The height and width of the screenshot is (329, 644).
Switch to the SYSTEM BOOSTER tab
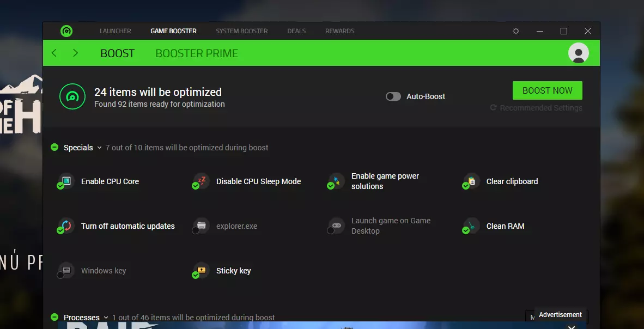(x=241, y=31)
